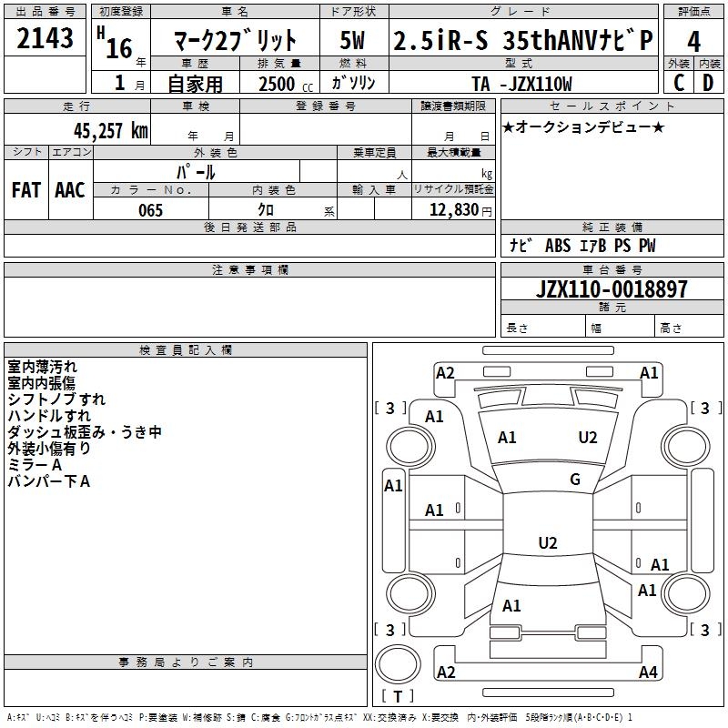Select the transmission value FAT
This screenshot has height=728, width=728.
[x=26, y=190]
